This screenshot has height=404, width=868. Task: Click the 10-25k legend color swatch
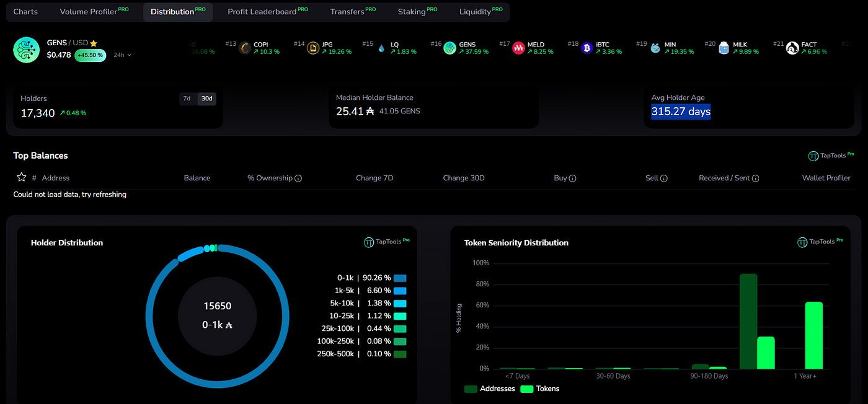(x=400, y=316)
